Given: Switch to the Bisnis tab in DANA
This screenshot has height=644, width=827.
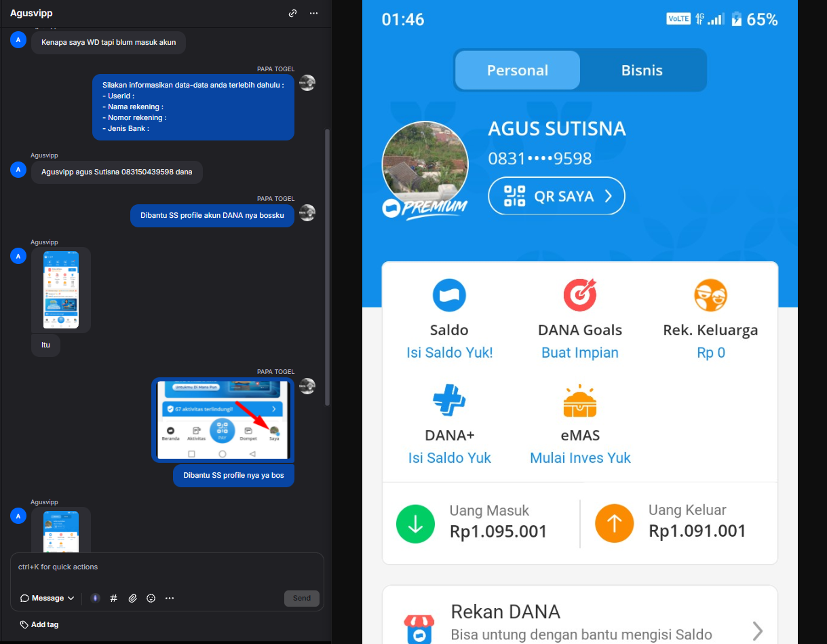Looking at the screenshot, I should point(642,70).
